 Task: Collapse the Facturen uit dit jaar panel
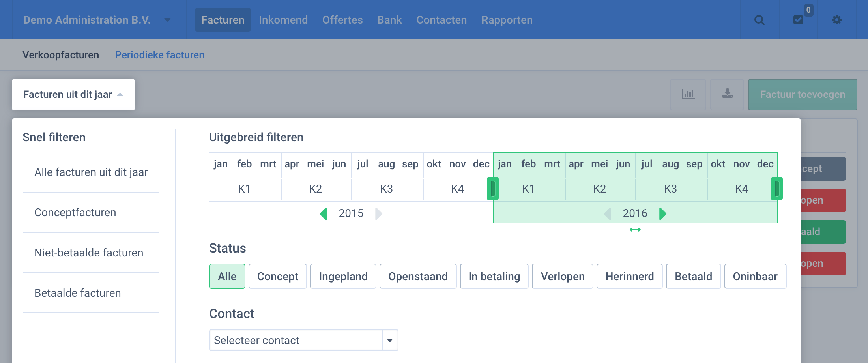tap(73, 94)
